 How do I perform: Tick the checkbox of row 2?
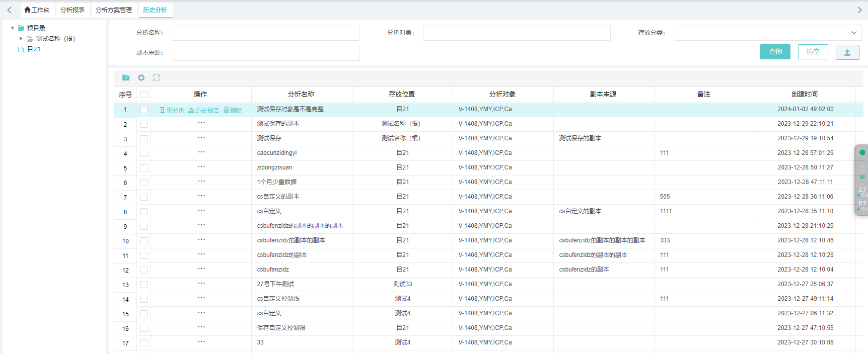point(144,124)
